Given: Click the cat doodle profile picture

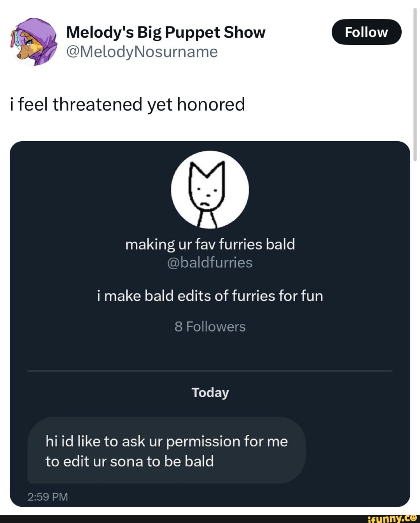Looking at the screenshot, I should point(210,190).
